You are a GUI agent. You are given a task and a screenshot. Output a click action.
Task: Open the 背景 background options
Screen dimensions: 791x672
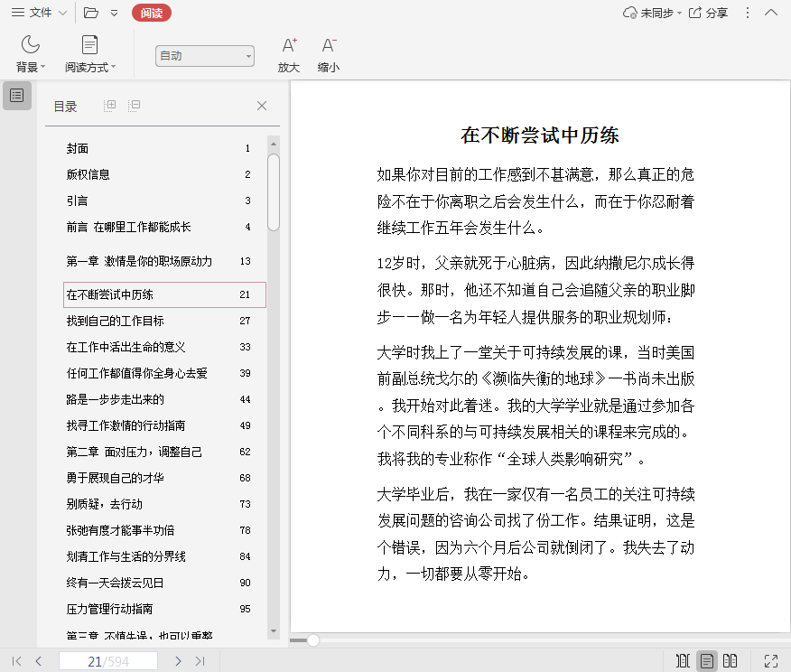(x=31, y=53)
